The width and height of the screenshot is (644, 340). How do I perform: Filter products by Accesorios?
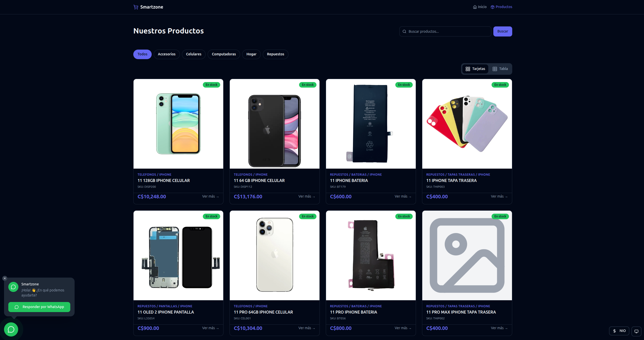point(167,54)
